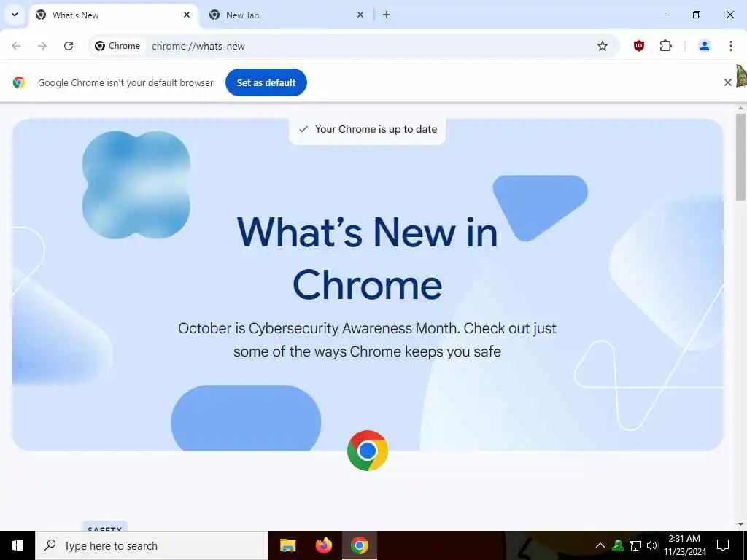Click the forward navigation arrow
Image resolution: width=747 pixels, height=560 pixels.
tap(42, 46)
